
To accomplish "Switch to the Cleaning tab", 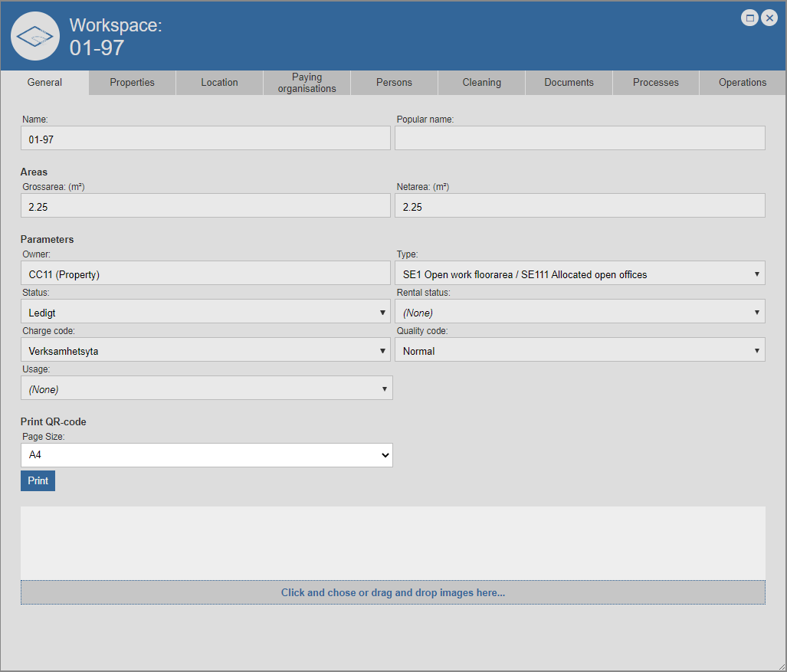I will (481, 82).
